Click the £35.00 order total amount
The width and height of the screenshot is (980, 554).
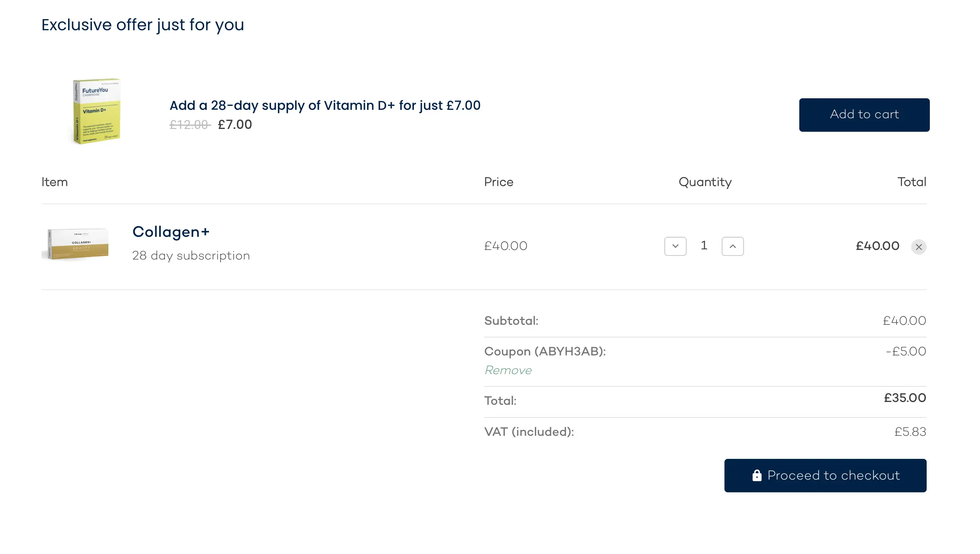click(905, 398)
